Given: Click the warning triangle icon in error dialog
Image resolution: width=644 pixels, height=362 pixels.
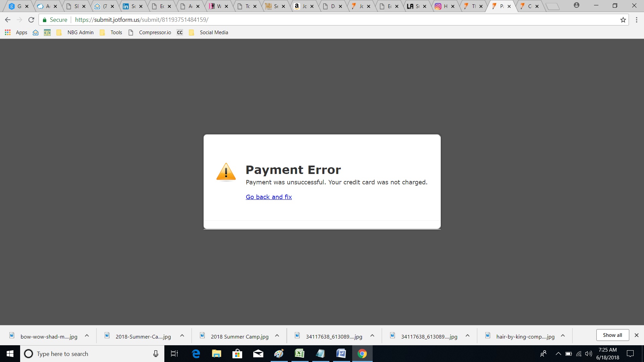Looking at the screenshot, I should point(226,172).
